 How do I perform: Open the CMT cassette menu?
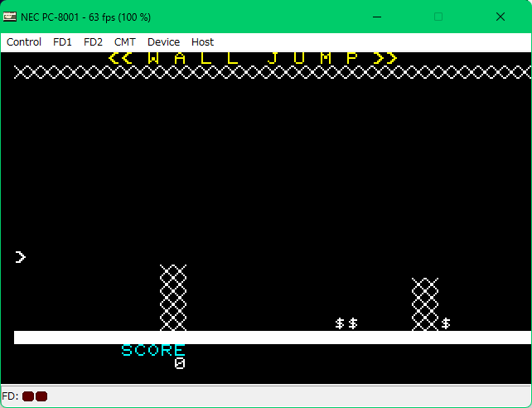pyautogui.click(x=125, y=41)
